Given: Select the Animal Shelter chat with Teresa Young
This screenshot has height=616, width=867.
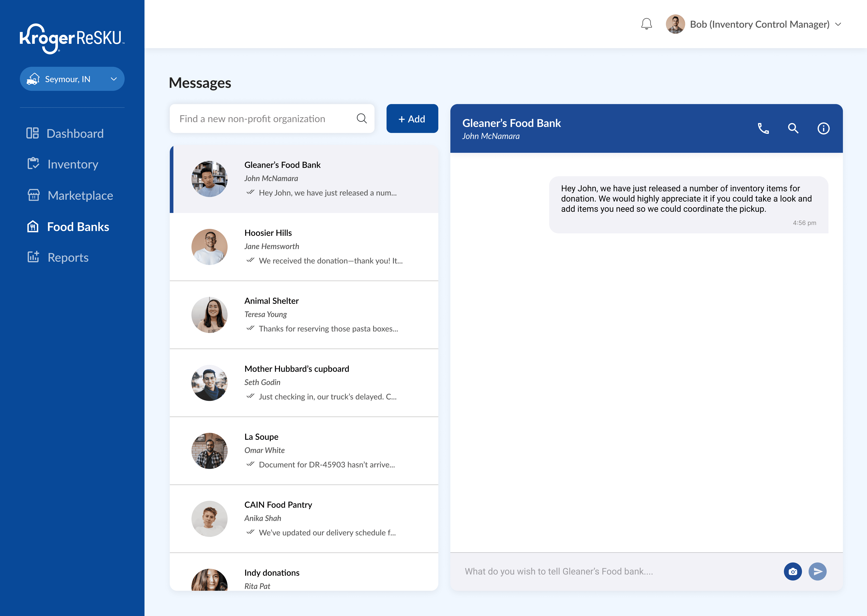Looking at the screenshot, I should (x=304, y=314).
